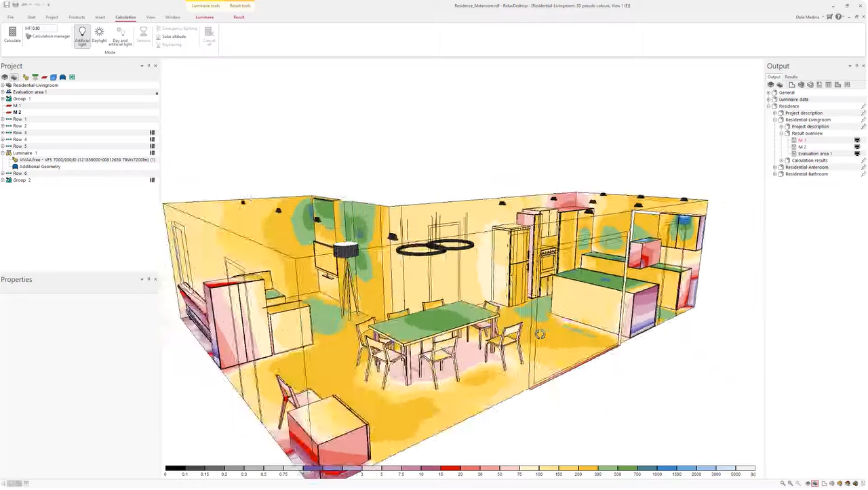
Task: Open Solar altitude setting
Action: coord(173,37)
